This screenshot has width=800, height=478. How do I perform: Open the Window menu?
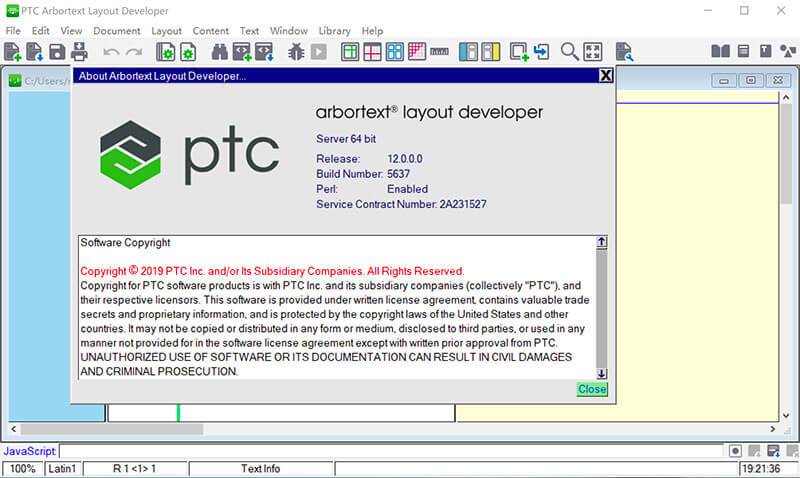(x=288, y=31)
